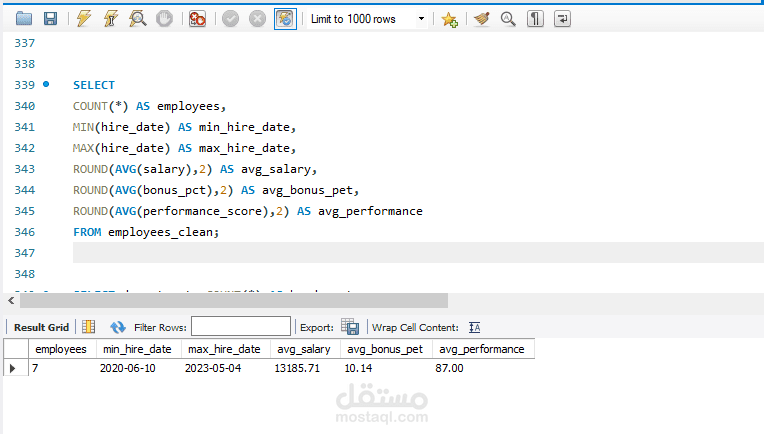Click the max_hire_date column header
764x434 pixels.
point(224,349)
